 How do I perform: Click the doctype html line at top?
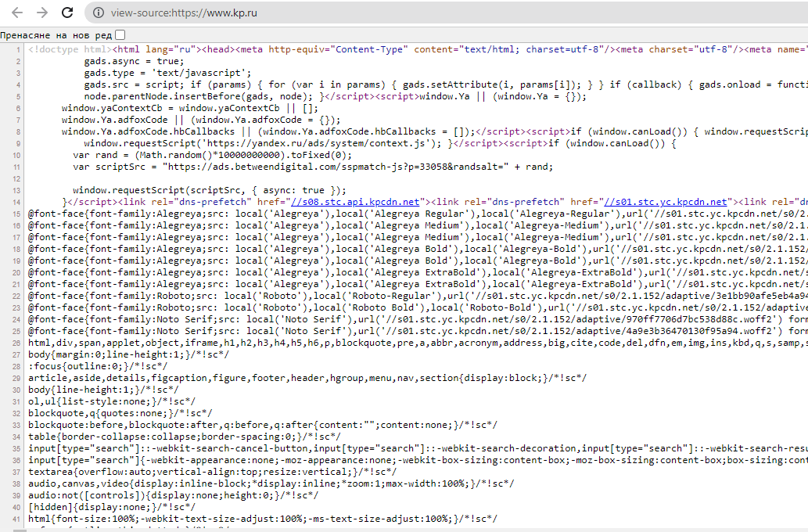(x=418, y=49)
